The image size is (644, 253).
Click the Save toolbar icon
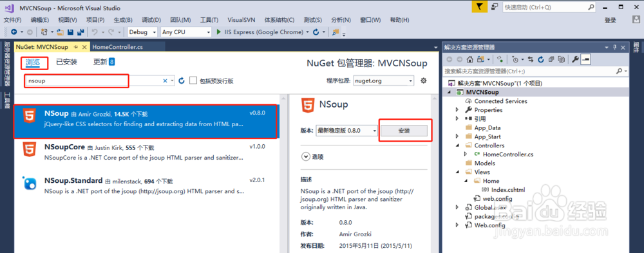coord(70,32)
